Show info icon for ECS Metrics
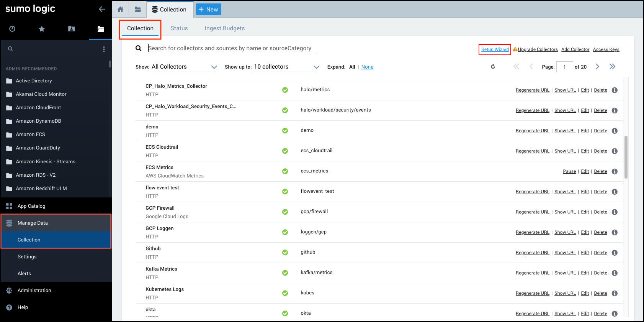 coord(615,171)
